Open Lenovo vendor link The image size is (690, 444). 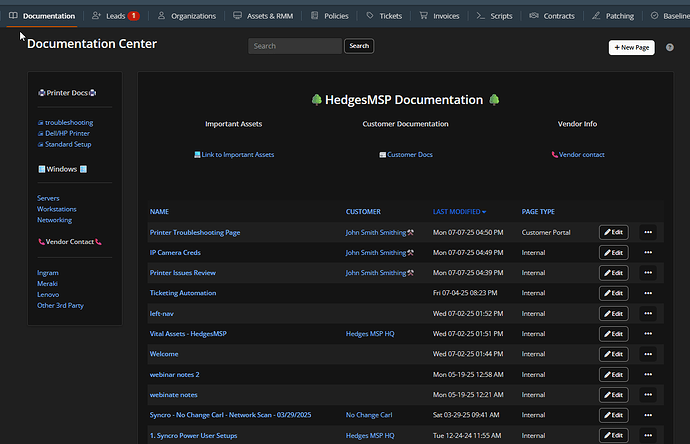pyautogui.click(x=48, y=294)
